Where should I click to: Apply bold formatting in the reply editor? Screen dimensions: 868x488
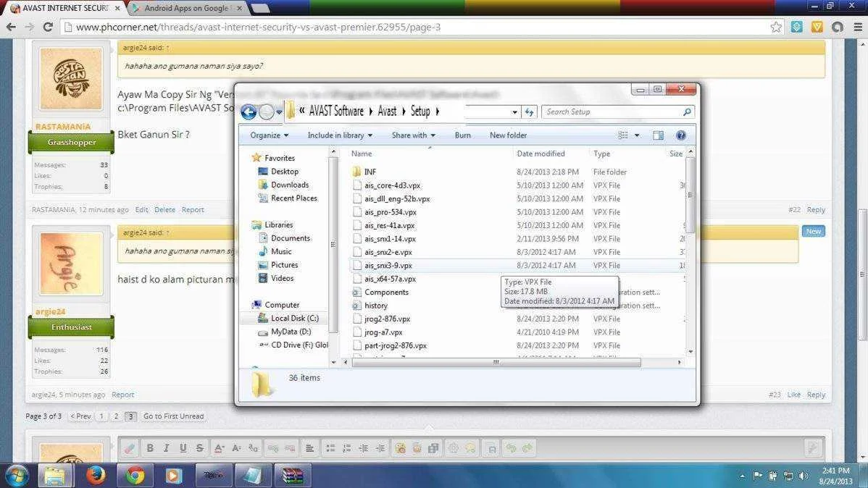point(149,448)
